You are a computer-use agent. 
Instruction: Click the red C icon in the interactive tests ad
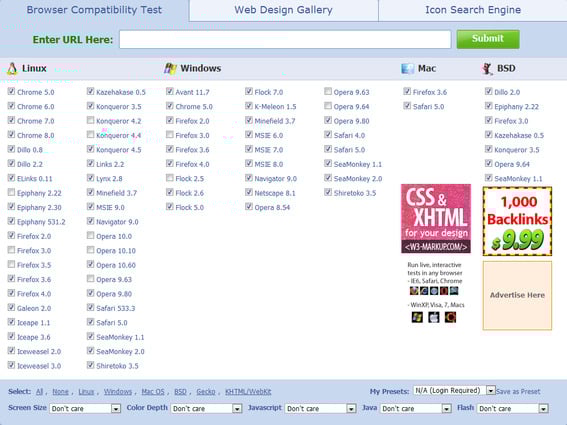point(450,317)
